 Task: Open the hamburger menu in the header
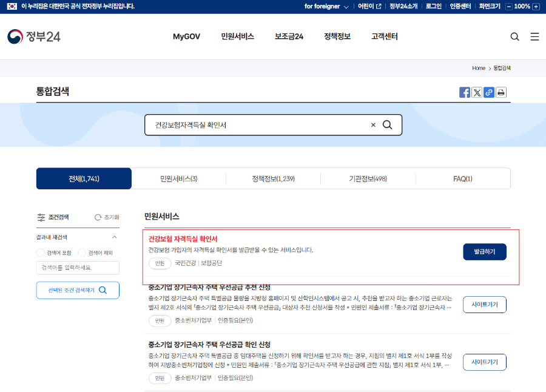[534, 36]
